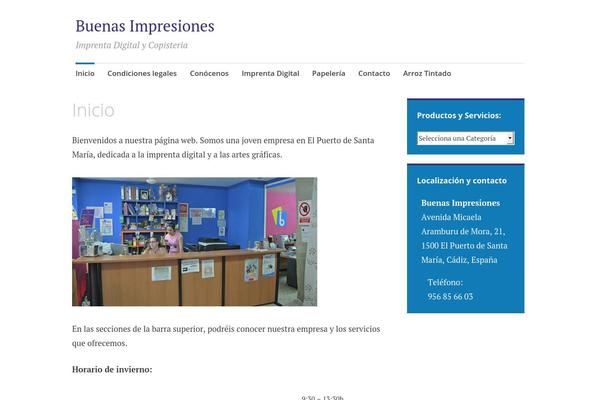Select the Productos y Servicios heading
Viewport: 600px width, 400px height.
tap(459, 115)
